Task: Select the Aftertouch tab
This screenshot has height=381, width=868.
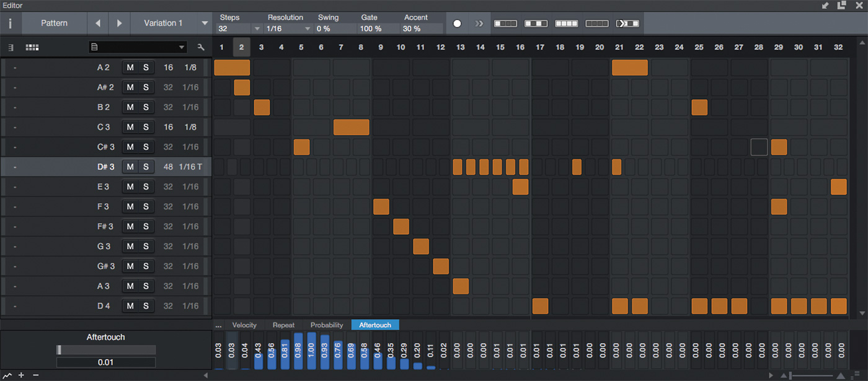Action: 375,325
